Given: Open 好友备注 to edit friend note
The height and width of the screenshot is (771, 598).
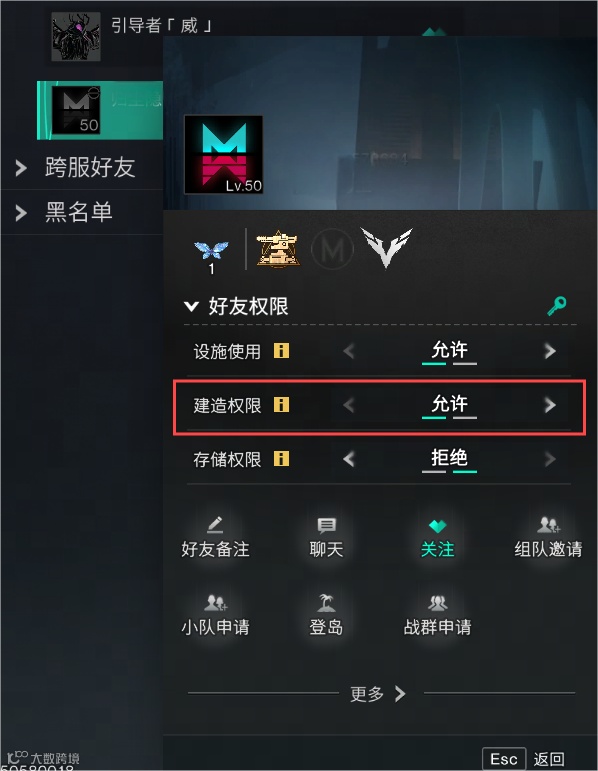Looking at the screenshot, I should pyautogui.click(x=215, y=537).
